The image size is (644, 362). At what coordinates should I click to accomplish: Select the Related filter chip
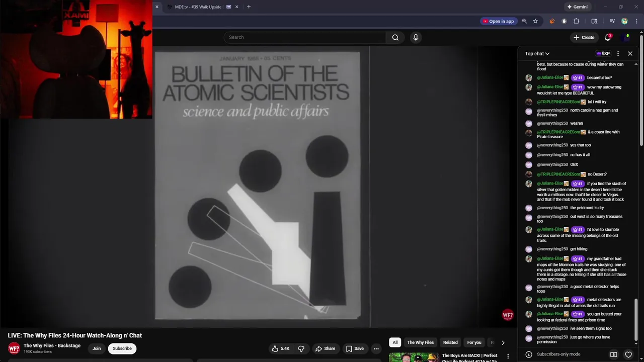click(450, 342)
